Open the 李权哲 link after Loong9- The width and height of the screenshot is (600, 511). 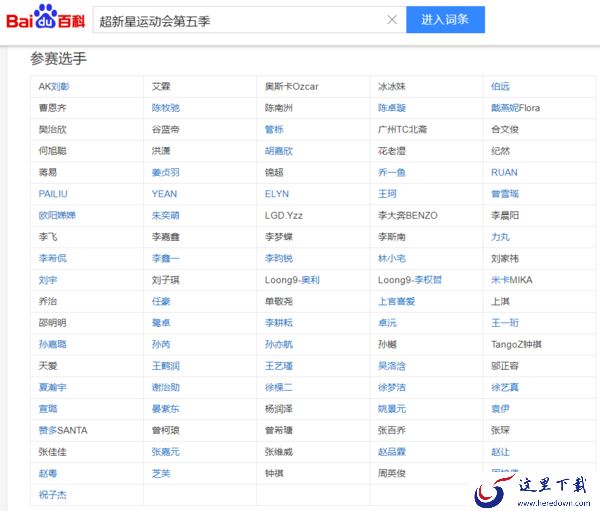click(428, 280)
